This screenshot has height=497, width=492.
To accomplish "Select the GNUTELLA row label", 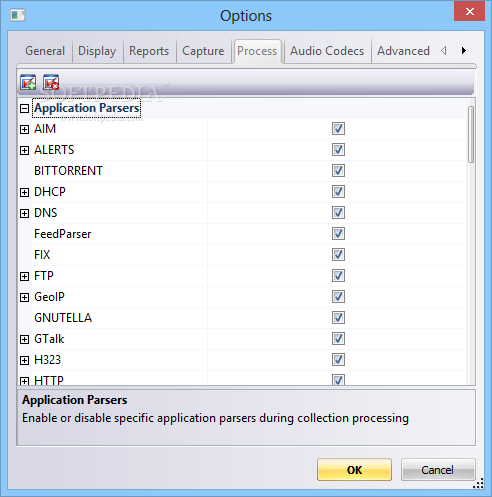I will 63,318.
